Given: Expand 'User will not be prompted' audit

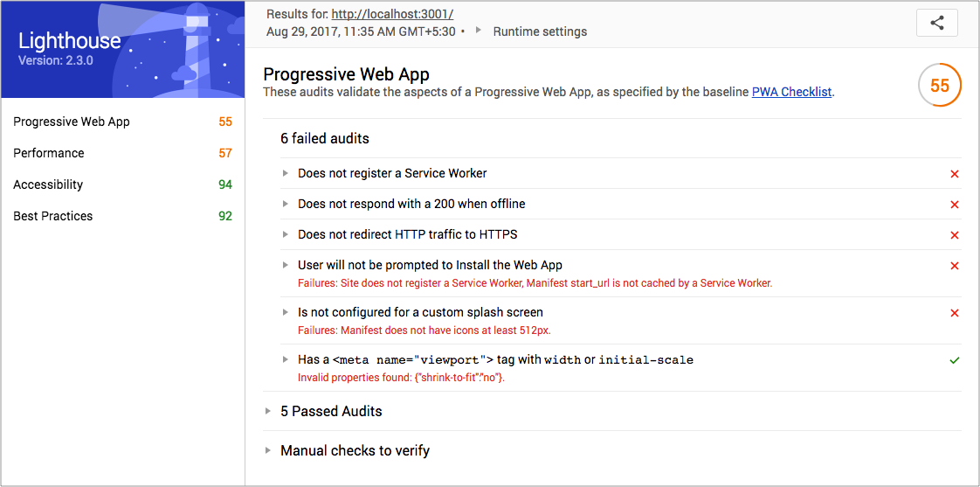Looking at the screenshot, I should pos(285,265).
